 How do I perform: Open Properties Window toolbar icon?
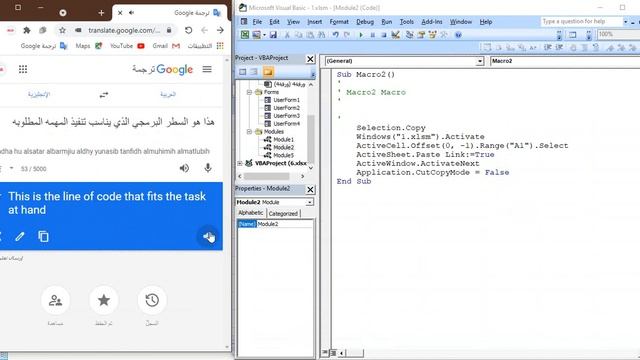421,35
